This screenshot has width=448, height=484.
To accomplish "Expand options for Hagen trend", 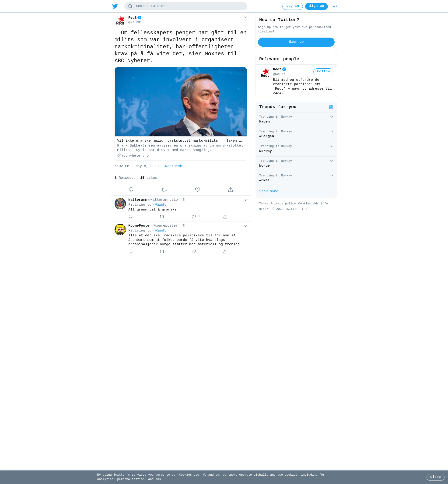I will pos(331,117).
